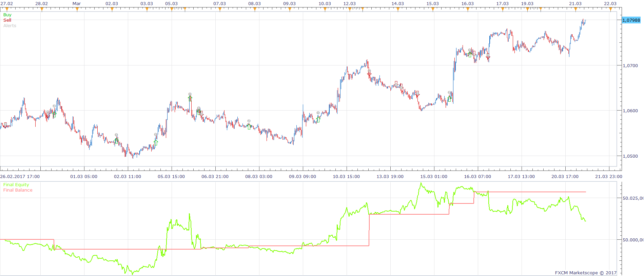Screen dimensions: 644x276
Task: Select the orange day marker under 19.03
Action: [x=527, y=9]
